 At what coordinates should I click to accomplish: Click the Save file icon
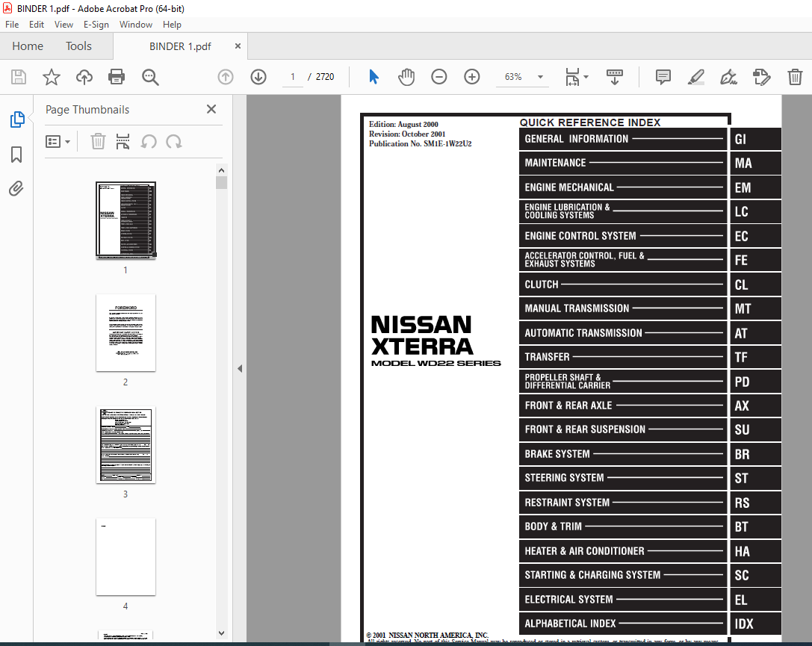click(x=19, y=77)
